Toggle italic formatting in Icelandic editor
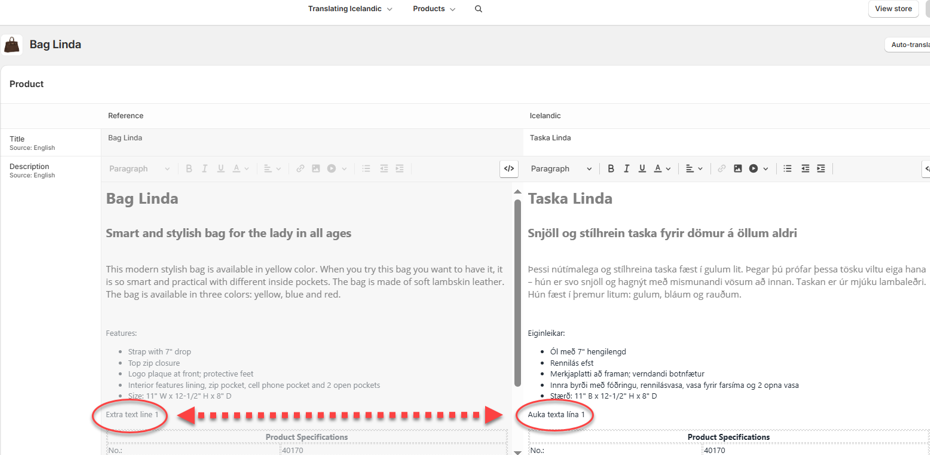The width and height of the screenshot is (930, 455). (x=627, y=169)
